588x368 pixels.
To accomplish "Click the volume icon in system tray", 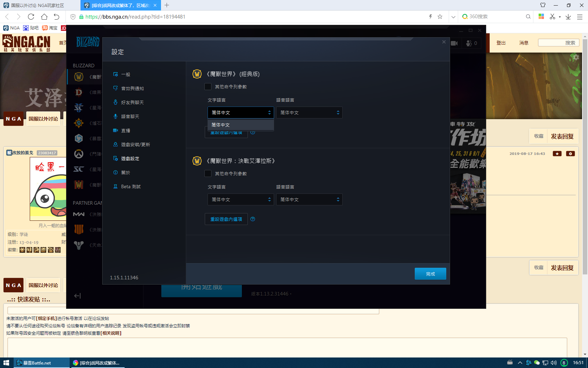I will click(x=554, y=363).
